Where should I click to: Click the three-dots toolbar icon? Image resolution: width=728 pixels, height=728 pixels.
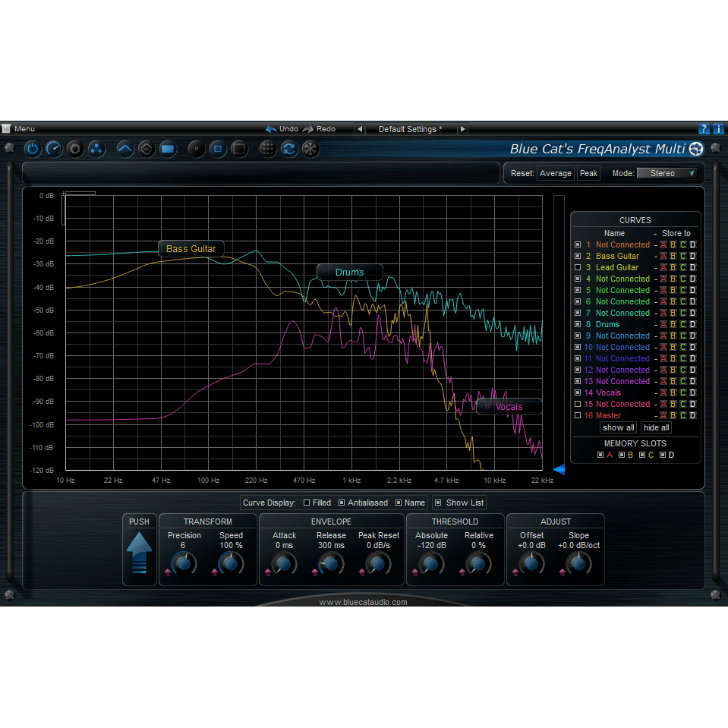96,149
